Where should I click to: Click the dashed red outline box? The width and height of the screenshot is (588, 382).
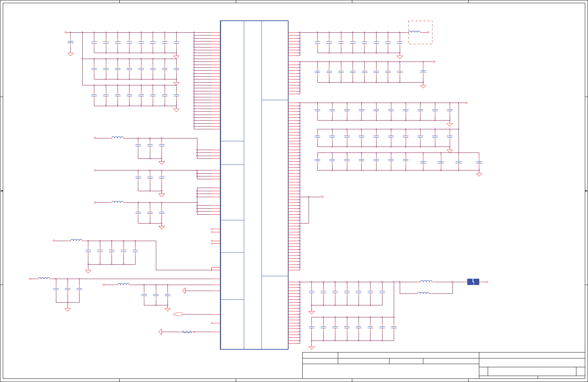tap(421, 32)
